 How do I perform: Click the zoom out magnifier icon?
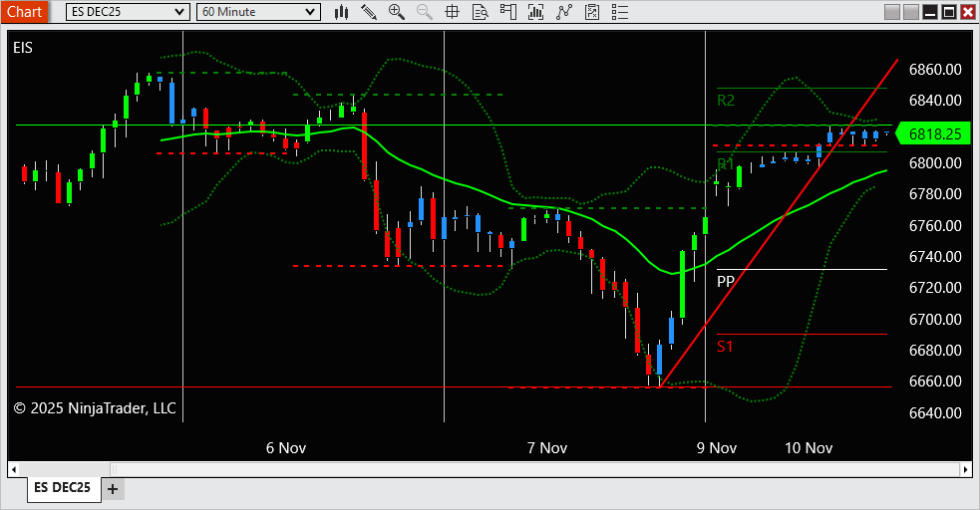point(425,12)
